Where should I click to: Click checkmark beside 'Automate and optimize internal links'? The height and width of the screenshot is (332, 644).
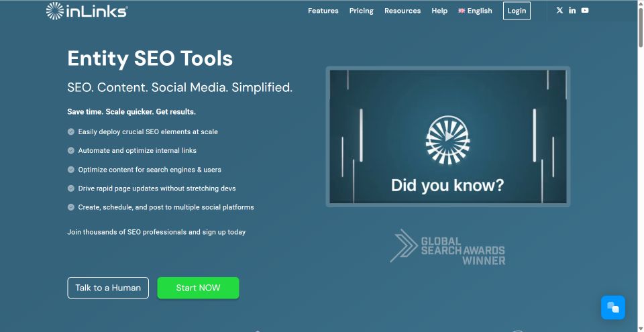tap(71, 151)
